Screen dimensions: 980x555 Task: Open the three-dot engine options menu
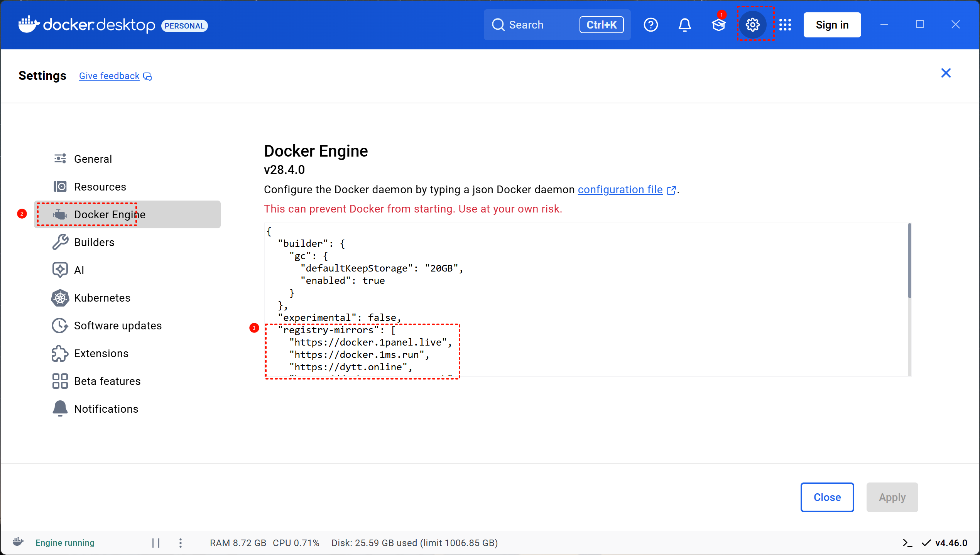pyautogui.click(x=181, y=543)
